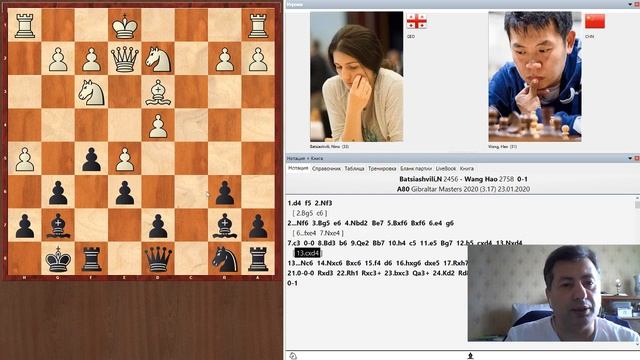Select the black pawn on g6

coord(58,193)
